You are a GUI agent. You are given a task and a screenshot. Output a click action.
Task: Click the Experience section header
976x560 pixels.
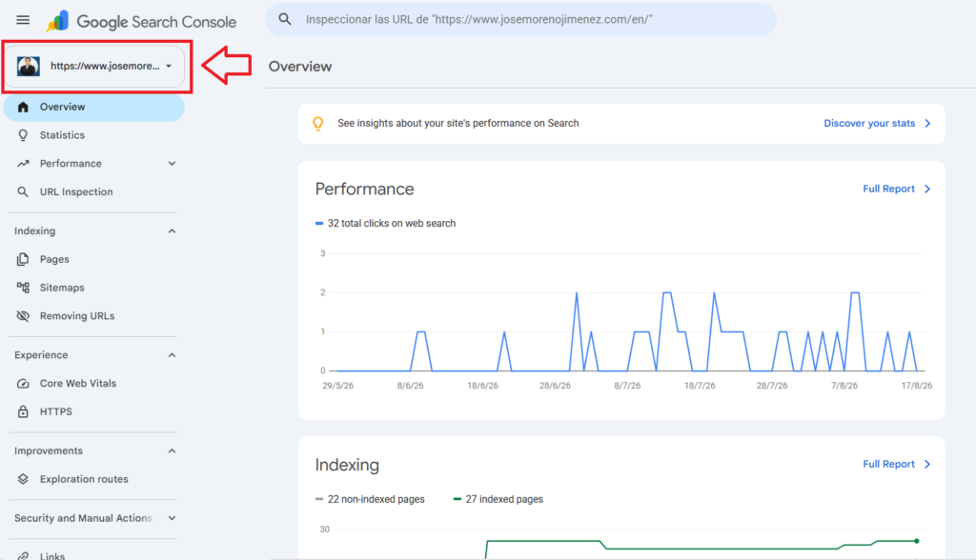tap(41, 355)
